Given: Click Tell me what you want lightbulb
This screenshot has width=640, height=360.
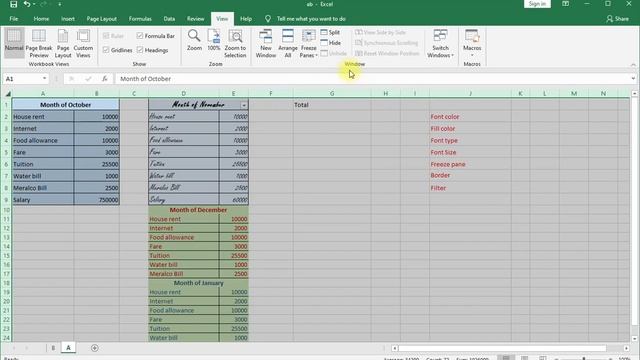Looking at the screenshot, I should tap(268, 19).
